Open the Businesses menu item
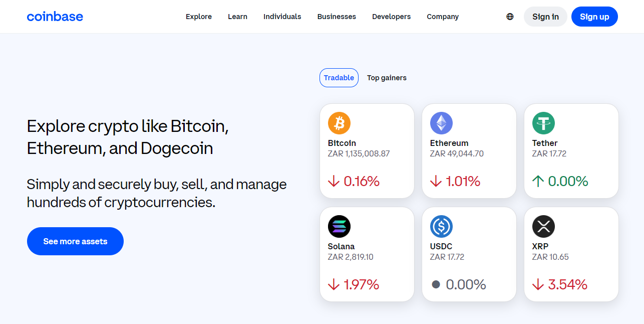Viewport: 644px width, 324px height. (337, 17)
